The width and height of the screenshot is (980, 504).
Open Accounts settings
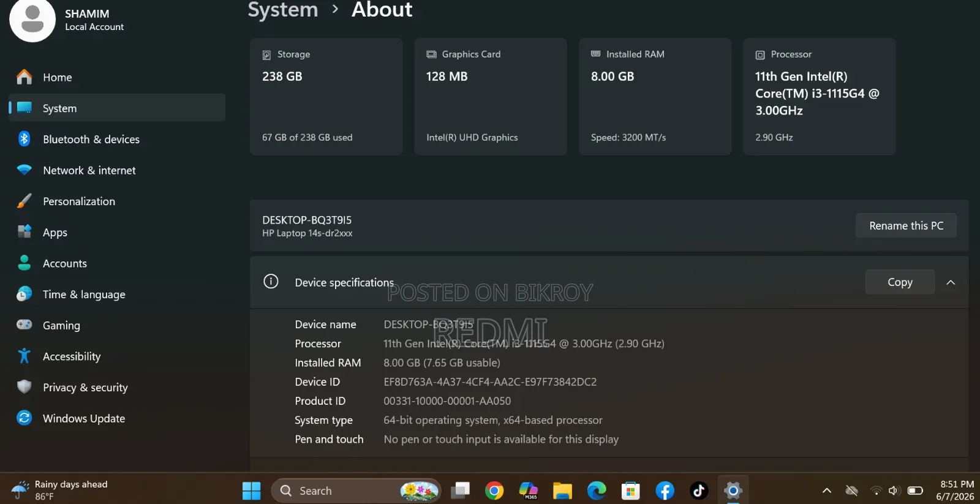(116, 263)
